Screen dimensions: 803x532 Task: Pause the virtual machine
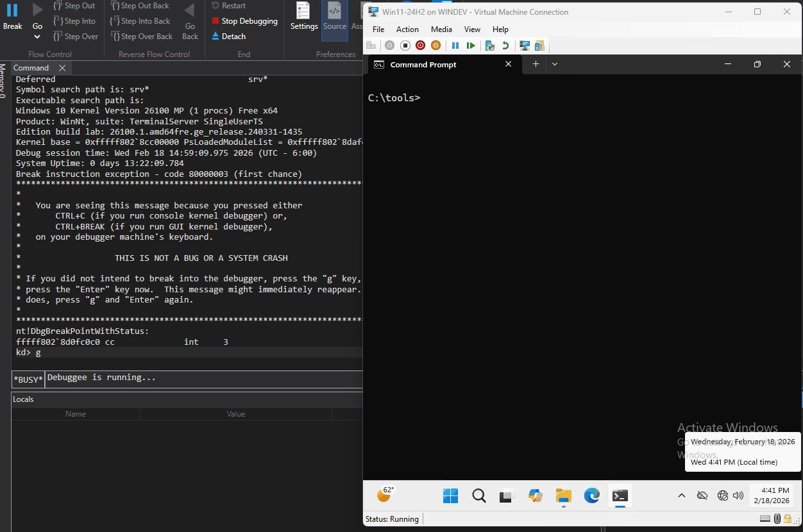(x=455, y=46)
